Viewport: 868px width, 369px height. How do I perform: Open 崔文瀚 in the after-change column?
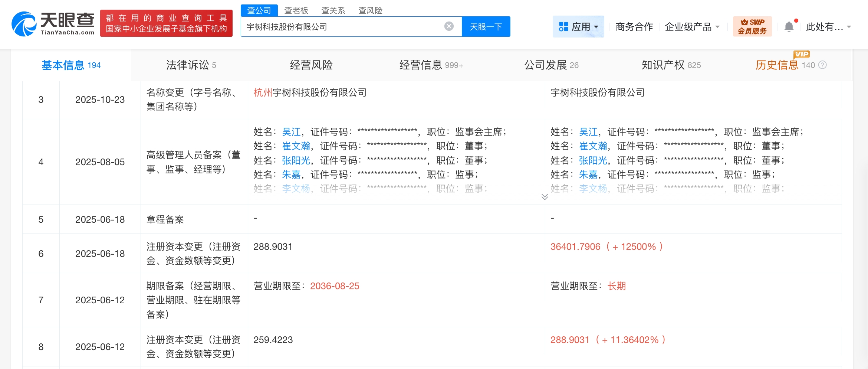point(593,146)
